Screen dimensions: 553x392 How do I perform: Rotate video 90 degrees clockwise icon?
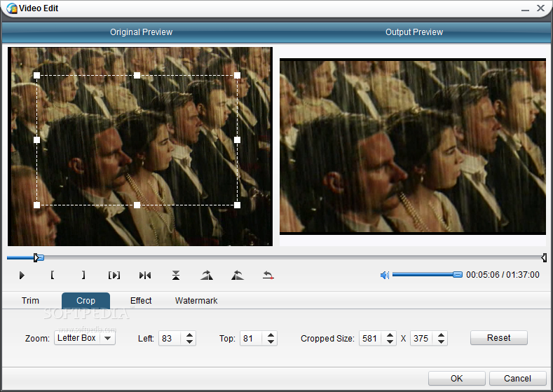pos(207,275)
